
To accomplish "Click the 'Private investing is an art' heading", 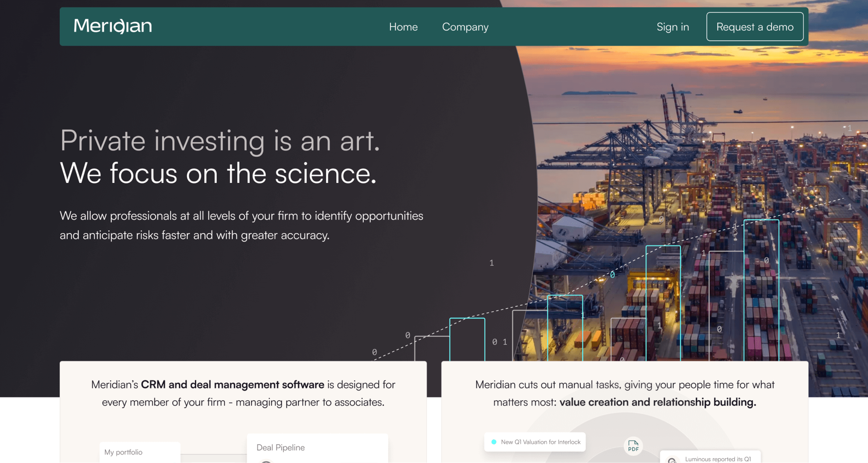I will point(220,141).
